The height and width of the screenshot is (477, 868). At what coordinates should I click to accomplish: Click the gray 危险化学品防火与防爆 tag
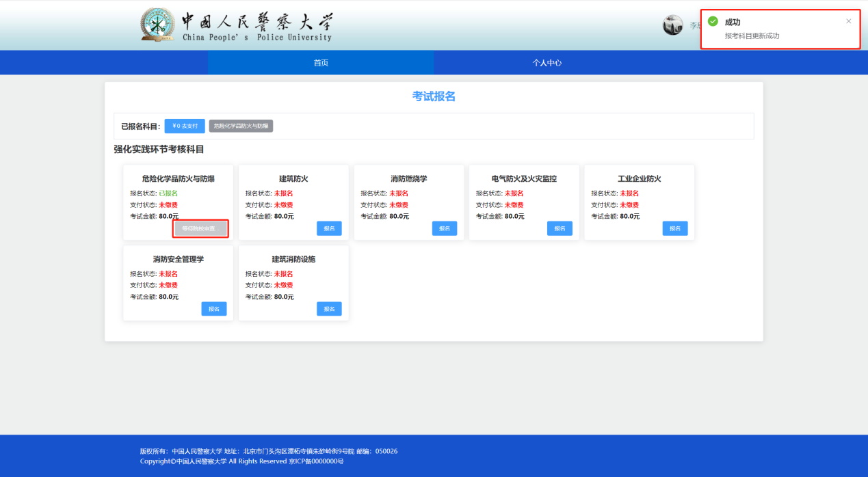241,126
